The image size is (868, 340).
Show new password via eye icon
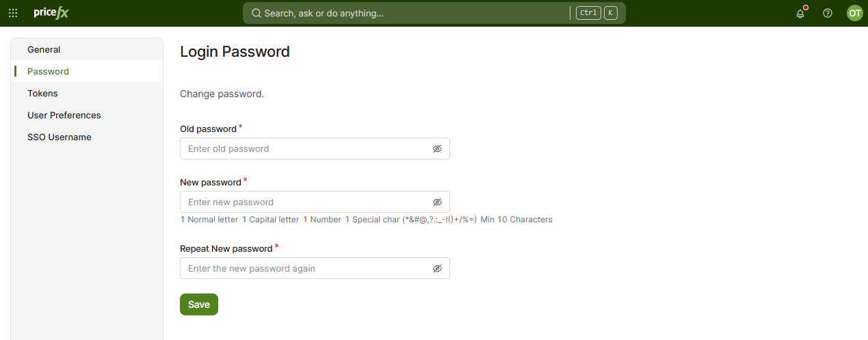coord(438,202)
